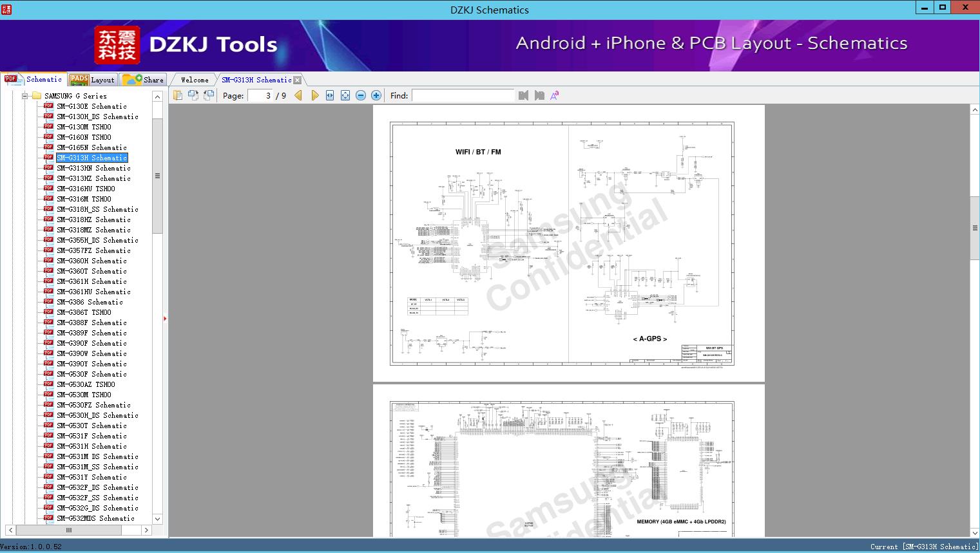Screen dimensions: 980x553
Task: Close the SM-G313H Schematic tab
Action: click(297, 80)
